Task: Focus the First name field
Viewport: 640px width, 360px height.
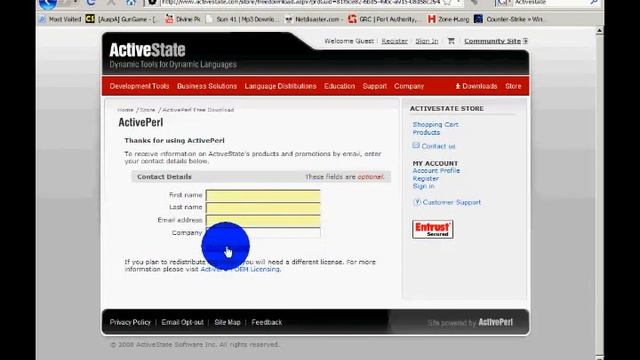Action: [263, 195]
